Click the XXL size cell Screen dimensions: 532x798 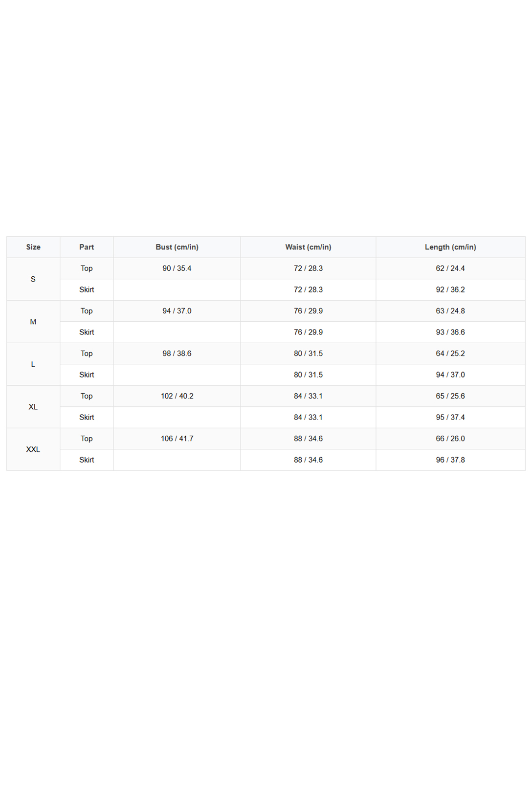[33, 449]
